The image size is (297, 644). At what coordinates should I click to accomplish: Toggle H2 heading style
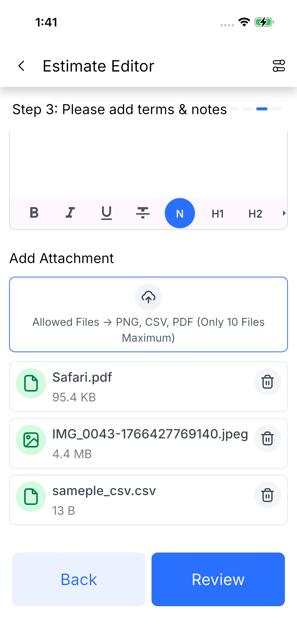(255, 213)
